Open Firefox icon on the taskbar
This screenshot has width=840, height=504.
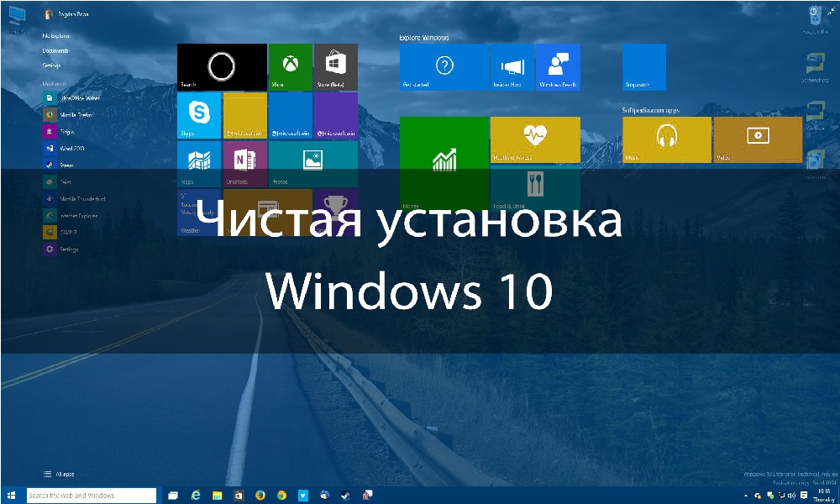pyautogui.click(x=260, y=496)
